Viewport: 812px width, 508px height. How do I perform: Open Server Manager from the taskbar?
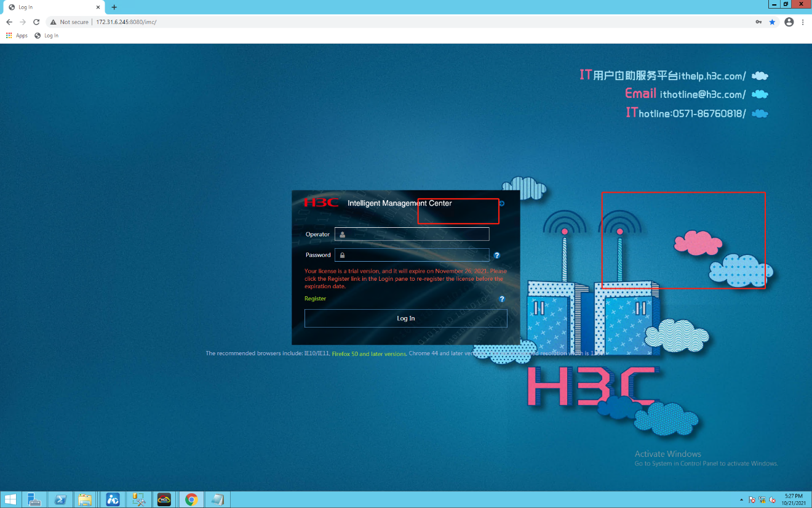[x=34, y=499]
